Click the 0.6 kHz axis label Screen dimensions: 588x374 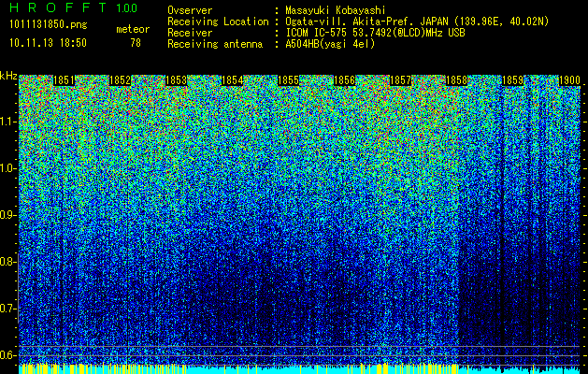pos(8,355)
